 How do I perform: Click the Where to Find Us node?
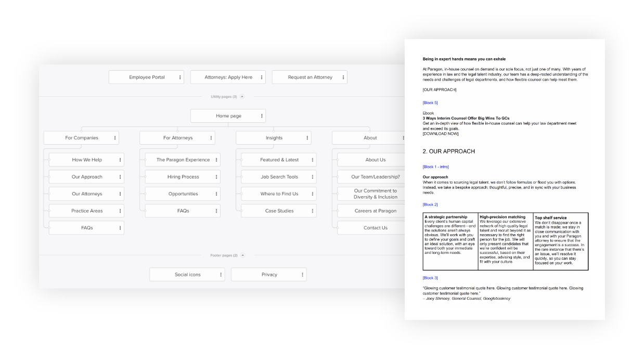click(x=279, y=194)
